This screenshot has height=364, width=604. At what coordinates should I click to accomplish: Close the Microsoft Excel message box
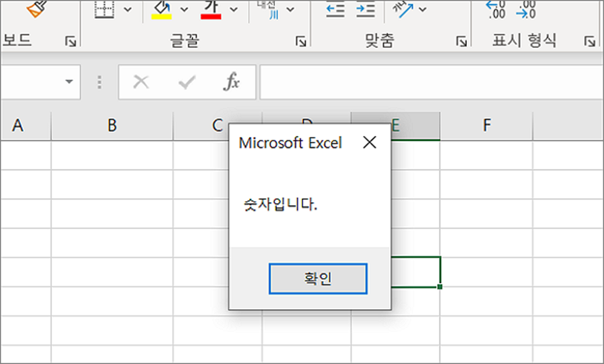pyautogui.click(x=370, y=143)
